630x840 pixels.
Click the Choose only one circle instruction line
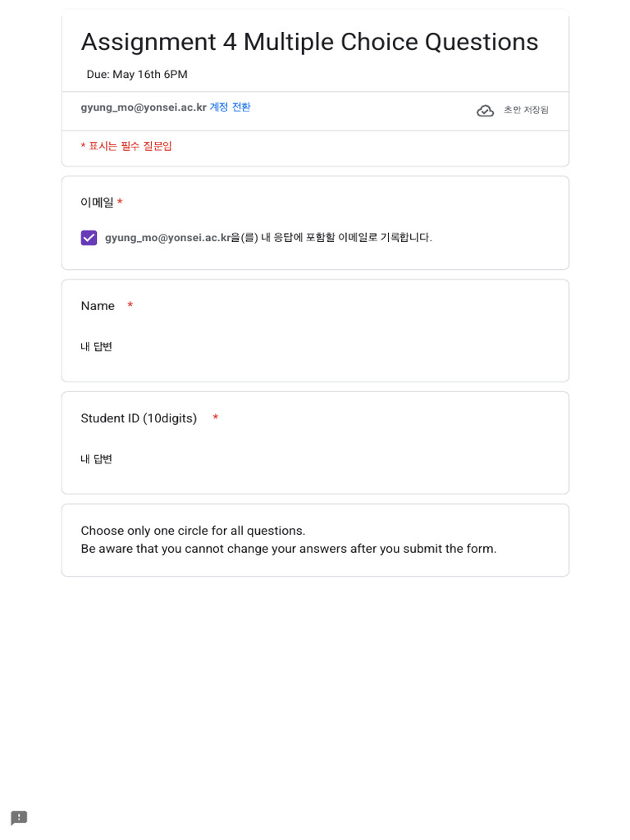[x=193, y=531]
